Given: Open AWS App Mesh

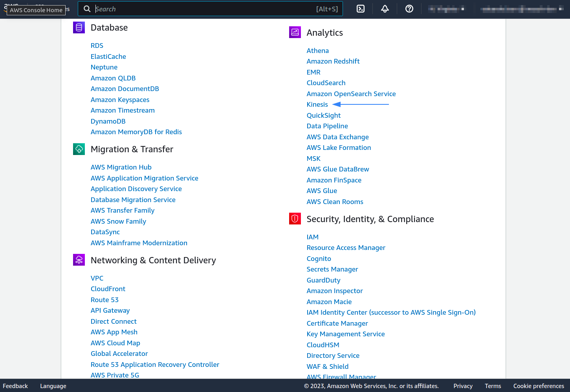Looking at the screenshot, I should click(114, 332).
